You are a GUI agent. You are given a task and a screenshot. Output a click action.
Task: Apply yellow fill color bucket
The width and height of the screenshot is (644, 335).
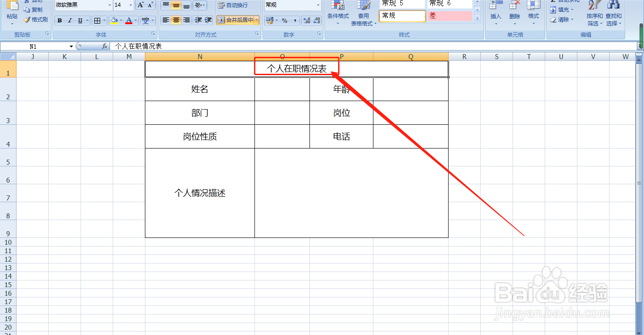(114, 21)
